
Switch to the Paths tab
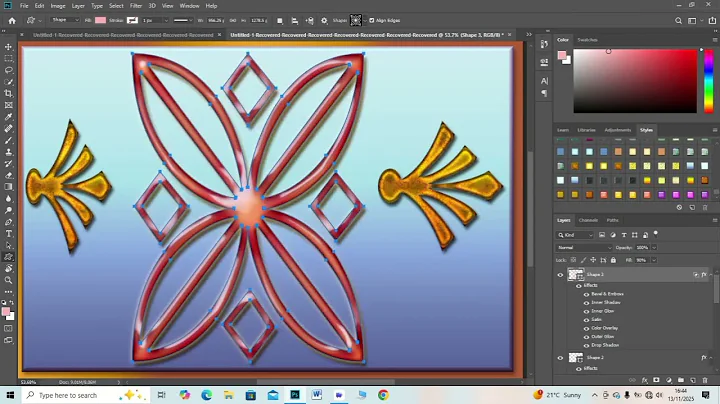(x=613, y=220)
